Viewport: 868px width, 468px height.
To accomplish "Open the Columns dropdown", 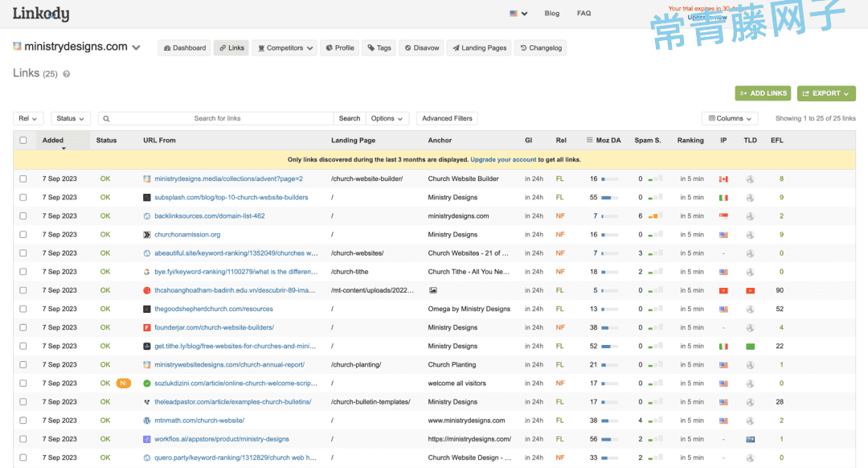I will pyautogui.click(x=730, y=118).
